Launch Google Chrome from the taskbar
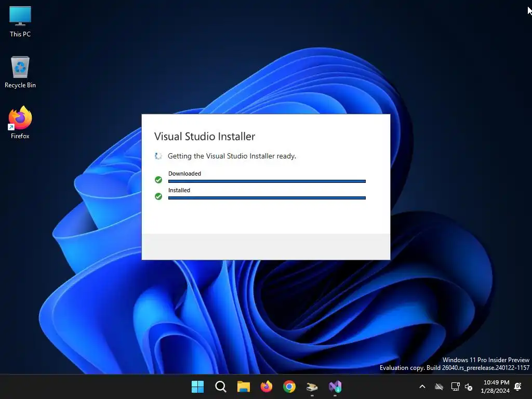This screenshot has width=532, height=399. coord(289,387)
